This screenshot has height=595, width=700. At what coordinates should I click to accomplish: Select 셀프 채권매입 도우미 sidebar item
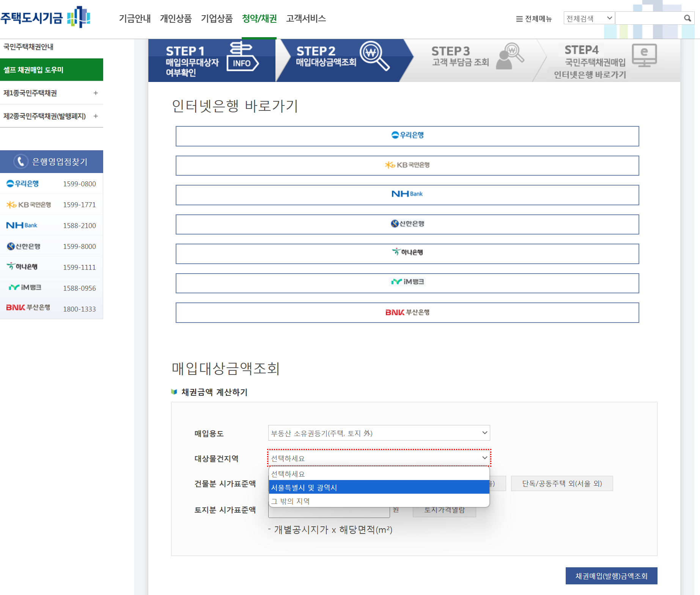(x=52, y=70)
